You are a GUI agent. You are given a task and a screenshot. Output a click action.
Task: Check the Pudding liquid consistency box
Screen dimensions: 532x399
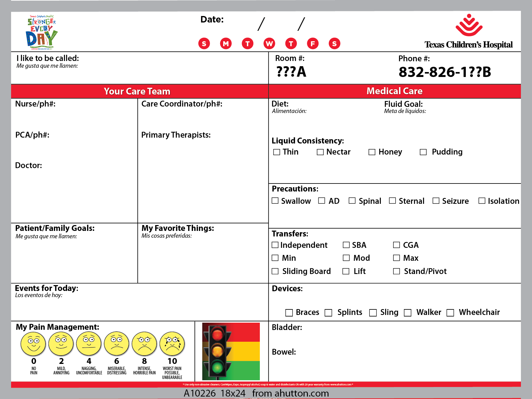pyautogui.click(x=423, y=152)
